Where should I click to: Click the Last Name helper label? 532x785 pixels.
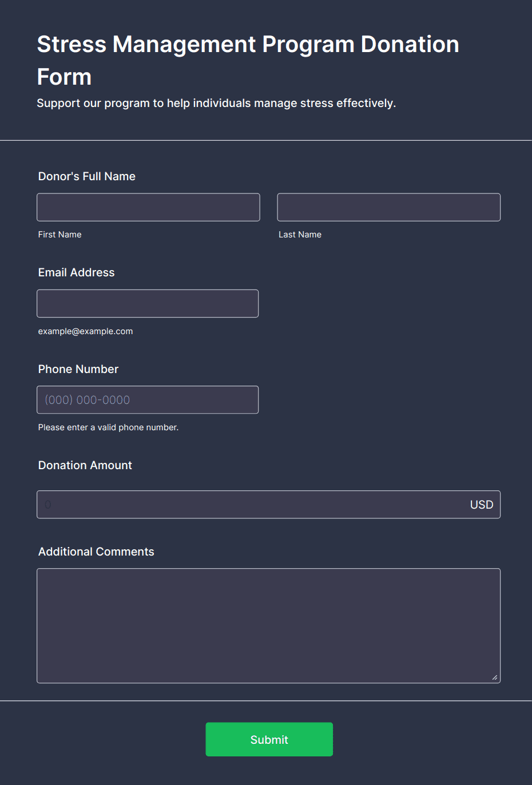tap(300, 234)
